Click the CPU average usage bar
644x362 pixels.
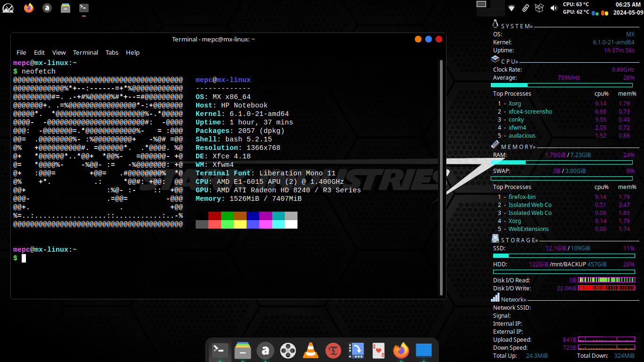[x=561, y=85]
